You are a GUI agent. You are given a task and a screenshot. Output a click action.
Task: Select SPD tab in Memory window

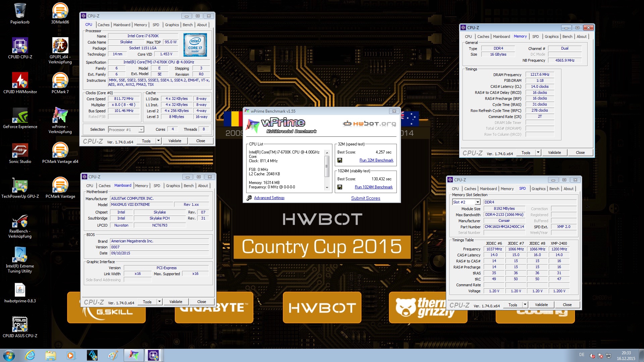point(535,37)
